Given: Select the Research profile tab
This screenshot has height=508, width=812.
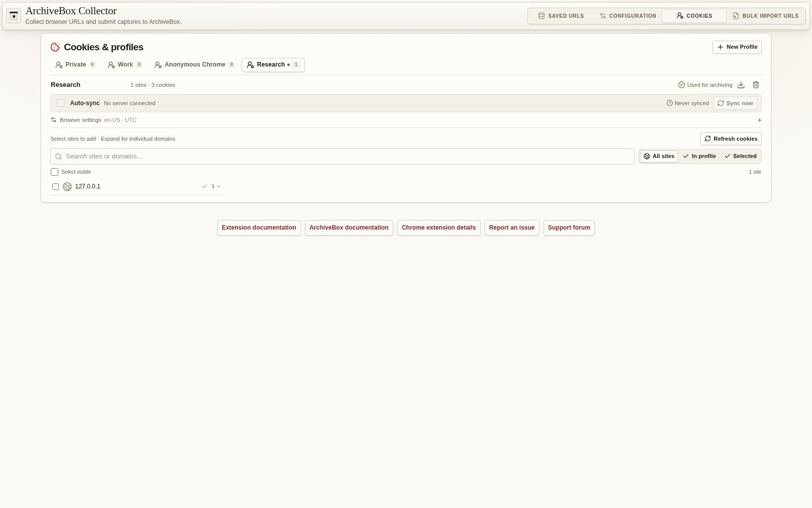Looking at the screenshot, I should click(x=273, y=65).
